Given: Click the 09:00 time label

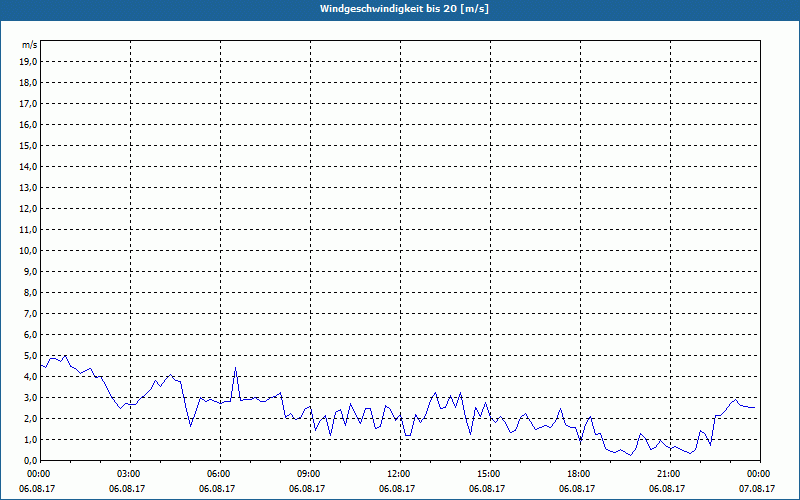Looking at the screenshot, I should [310, 474].
